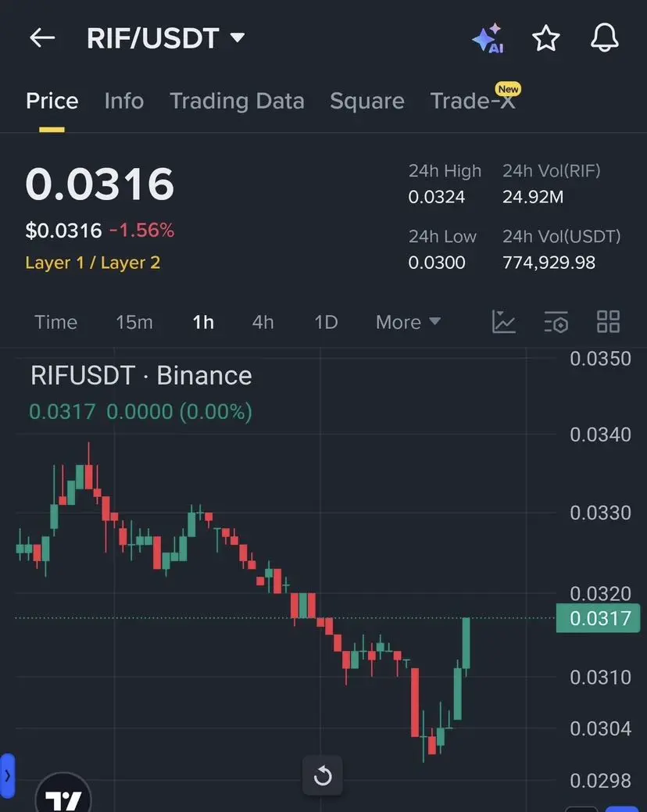
Task: Click the 0.0304 price axis label
Action: [600, 728]
